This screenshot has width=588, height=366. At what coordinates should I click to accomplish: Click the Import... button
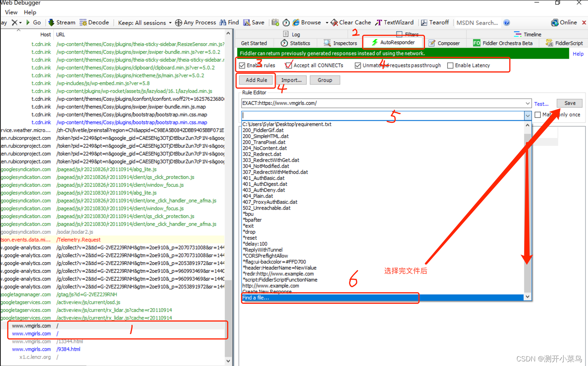coord(292,80)
